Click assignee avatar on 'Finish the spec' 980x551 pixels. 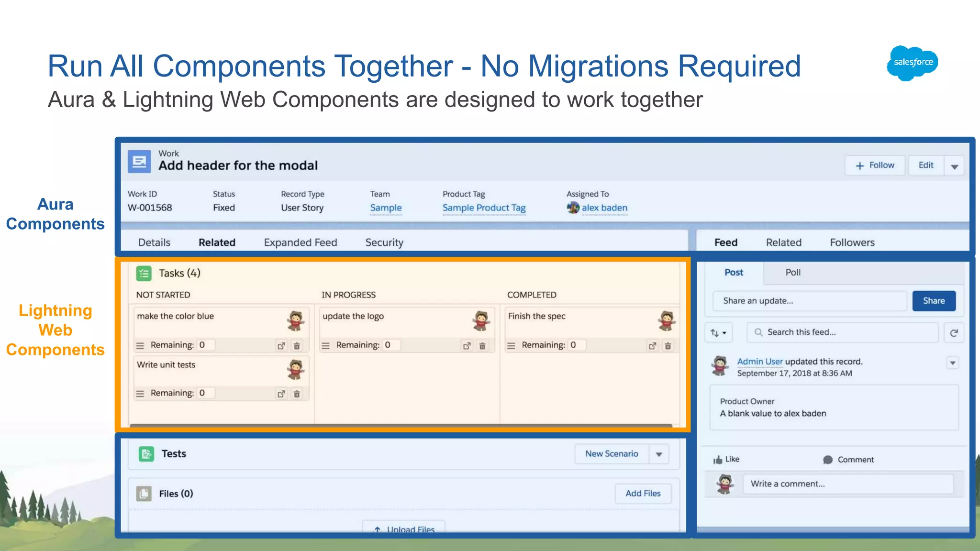(x=667, y=321)
